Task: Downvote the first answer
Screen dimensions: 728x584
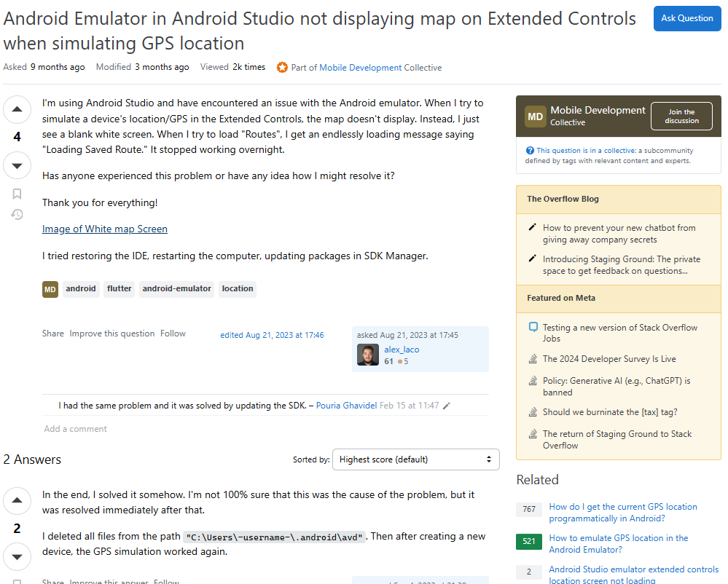Action: point(17,556)
